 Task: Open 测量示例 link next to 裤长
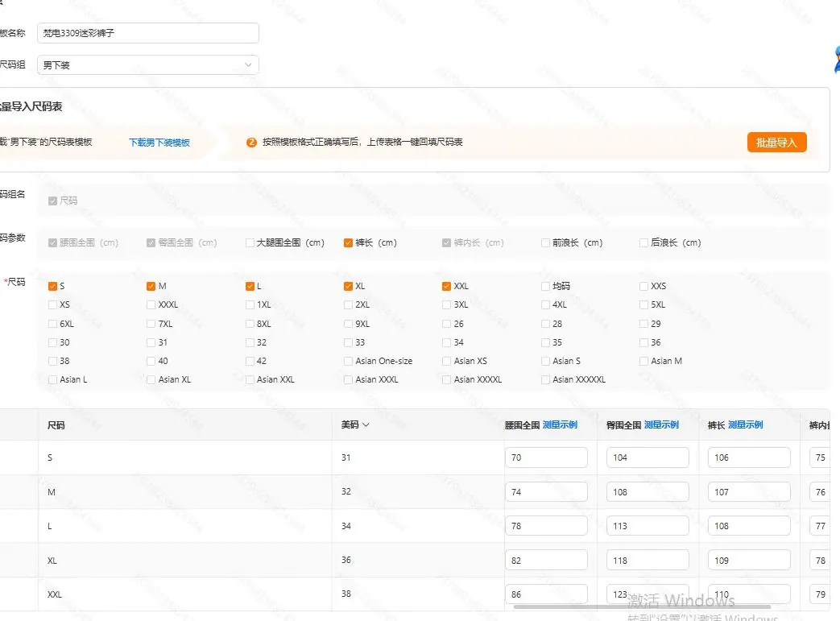pos(745,425)
